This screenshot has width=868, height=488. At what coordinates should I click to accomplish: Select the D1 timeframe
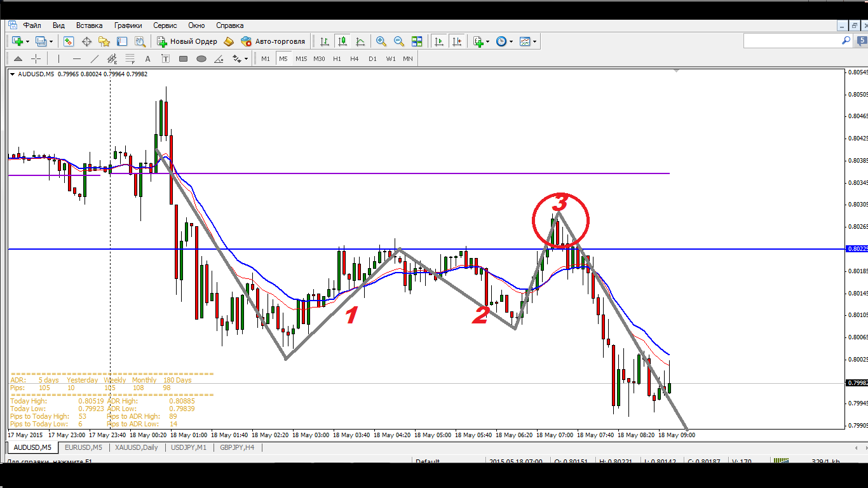(372, 59)
